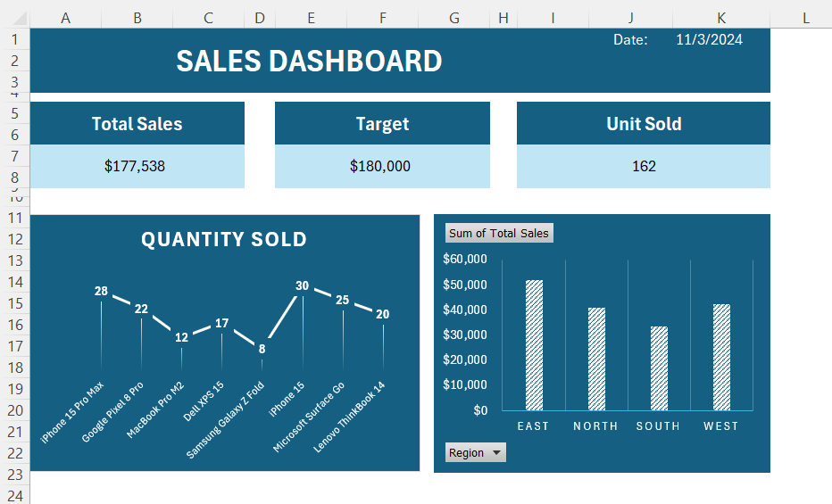Image resolution: width=832 pixels, height=504 pixels.
Task: Select the SOUTH bar in sales chart
Action: tap(659, 368)
